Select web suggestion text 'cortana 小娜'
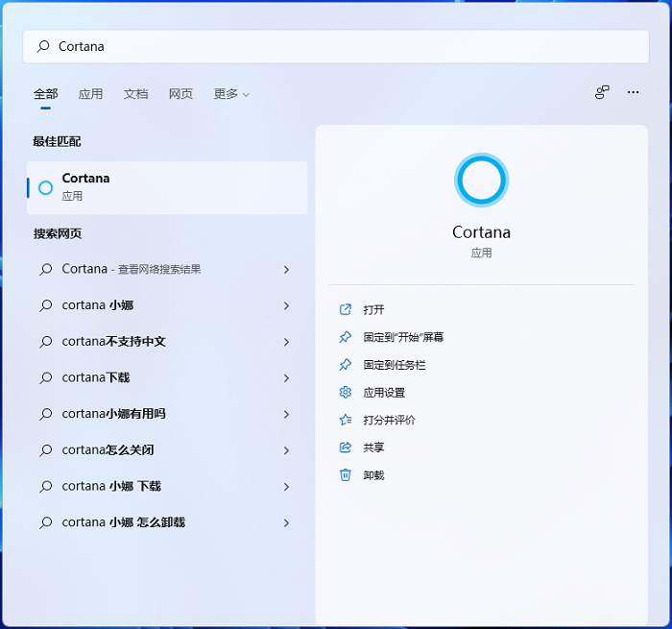Screen dimensions: 672x629 coord(98,305)
